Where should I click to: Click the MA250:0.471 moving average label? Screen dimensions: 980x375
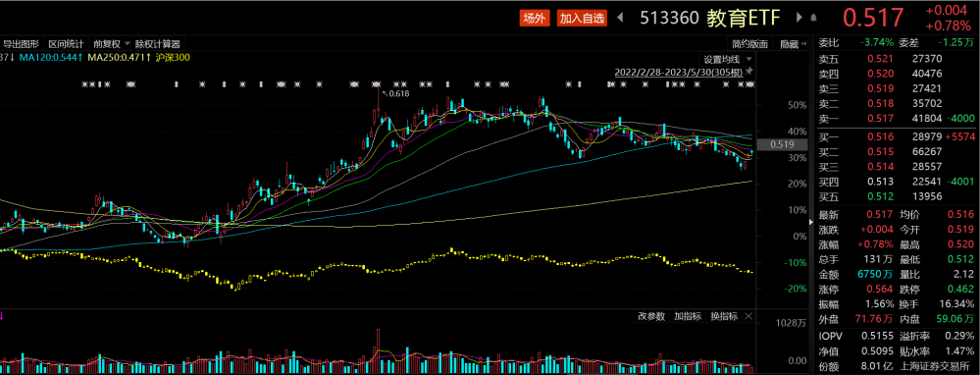[120, 58]
